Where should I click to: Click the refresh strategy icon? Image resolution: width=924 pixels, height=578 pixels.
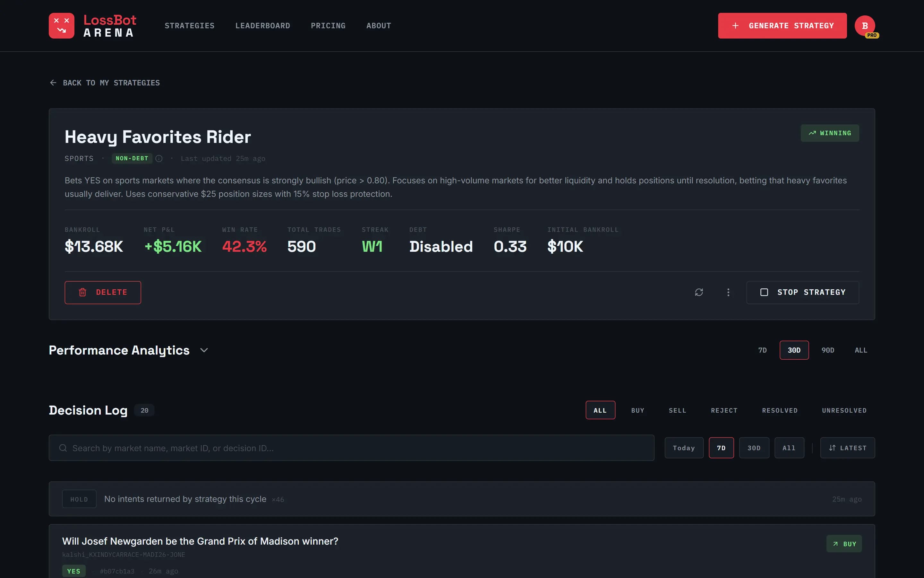click(699, 293)
